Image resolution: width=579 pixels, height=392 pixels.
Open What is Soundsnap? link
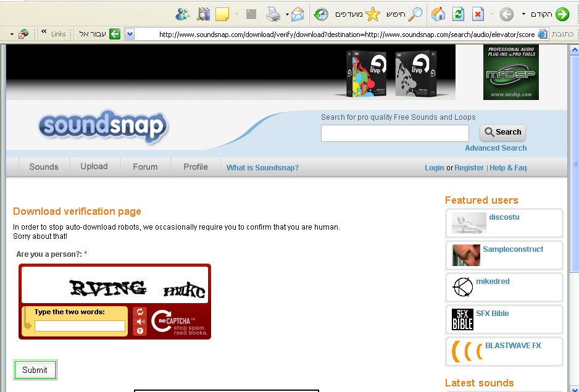262,168
